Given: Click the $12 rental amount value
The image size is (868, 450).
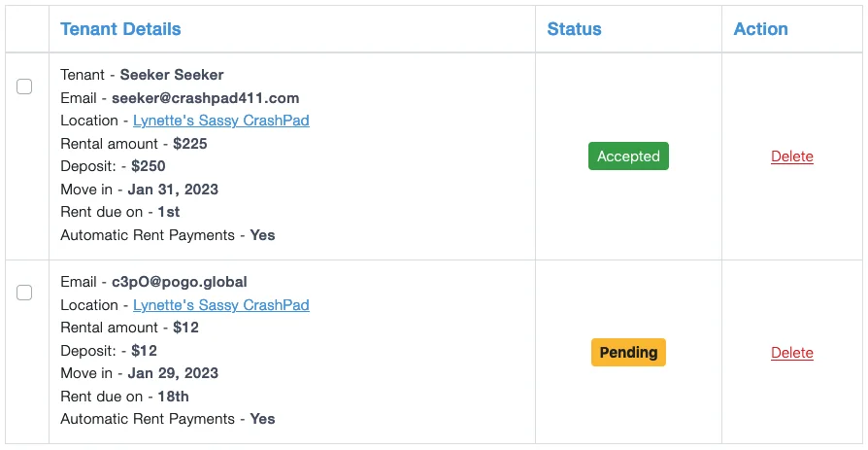Looking at the screenshot, I should (x=185, y=328).
